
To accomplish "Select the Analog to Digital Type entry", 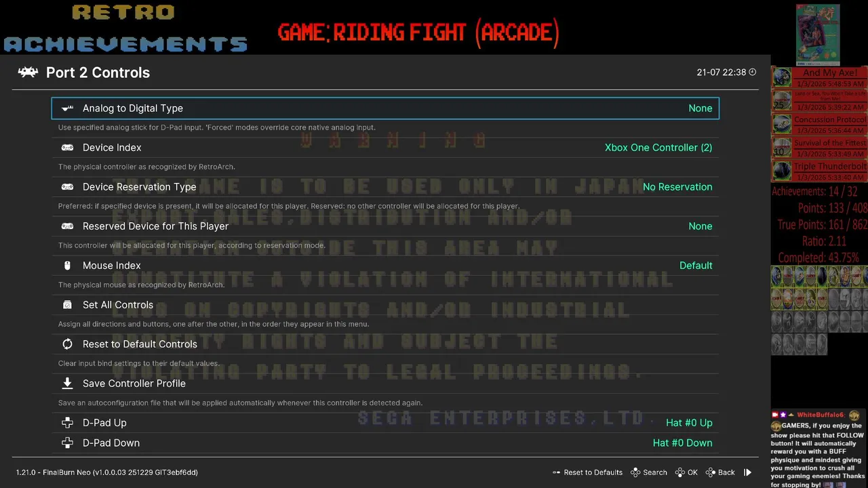I will 385,108.
